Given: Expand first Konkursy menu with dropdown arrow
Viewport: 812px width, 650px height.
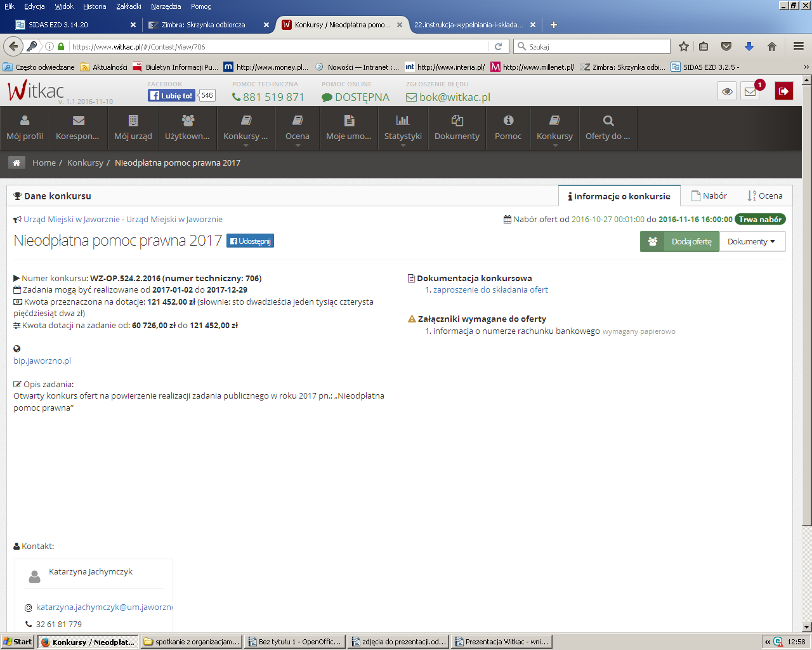Looking at the screenshot, I should tap(246, 128).
